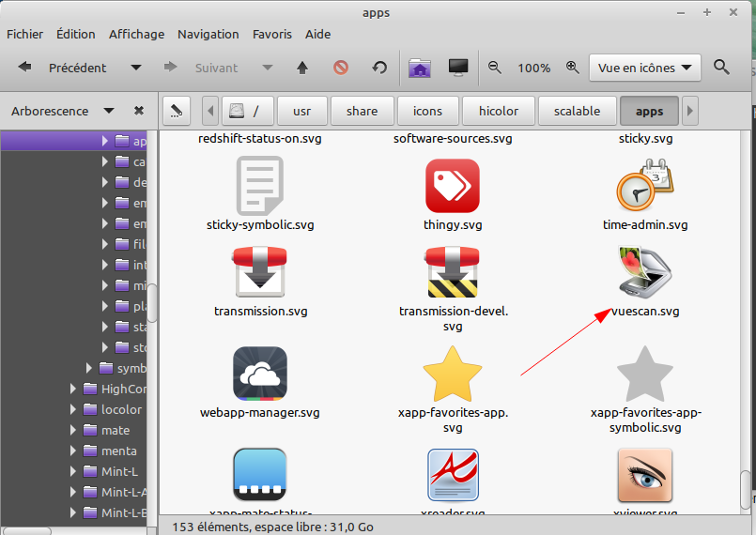Screen dimensions: 756x535
Task: Zoom out with the minus magnifier
Action: 495,68
